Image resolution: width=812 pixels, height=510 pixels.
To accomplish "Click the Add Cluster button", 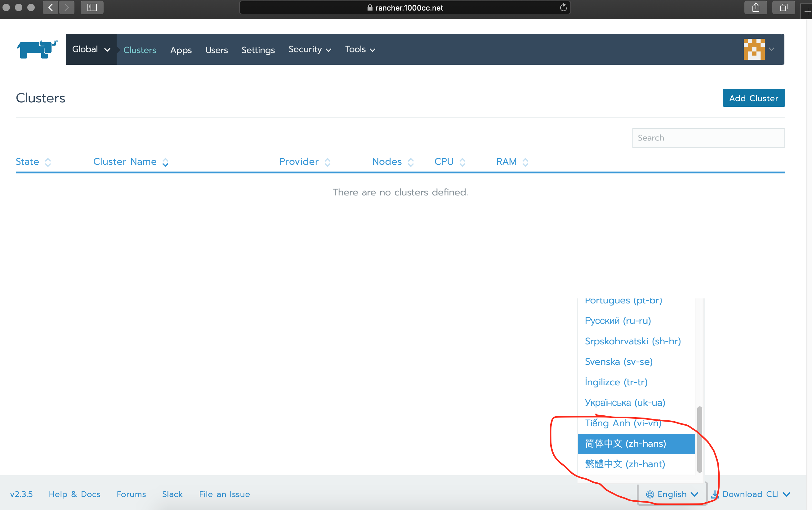I will 754,98.
